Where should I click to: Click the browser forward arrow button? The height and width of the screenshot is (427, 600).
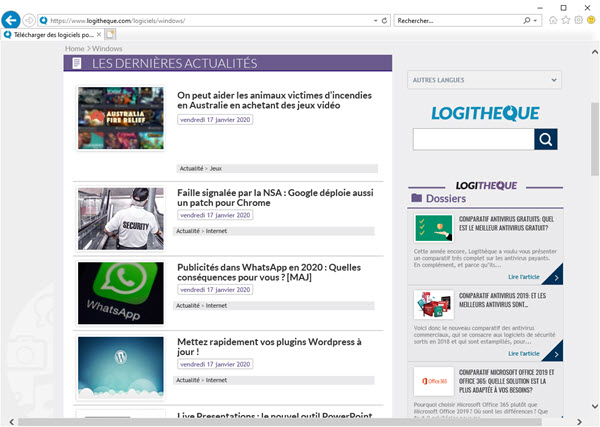click(29, 20)
